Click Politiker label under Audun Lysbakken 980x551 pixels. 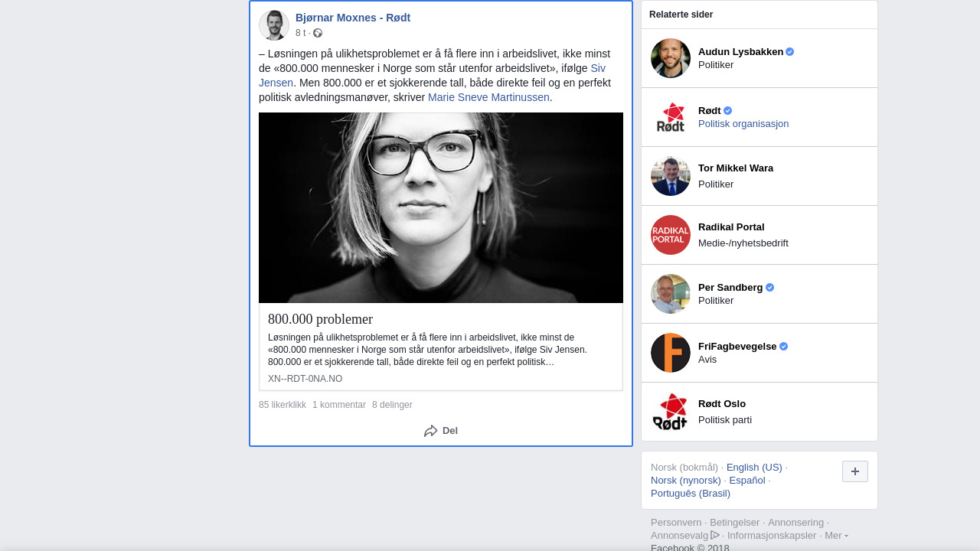click(x=716, y=65)
